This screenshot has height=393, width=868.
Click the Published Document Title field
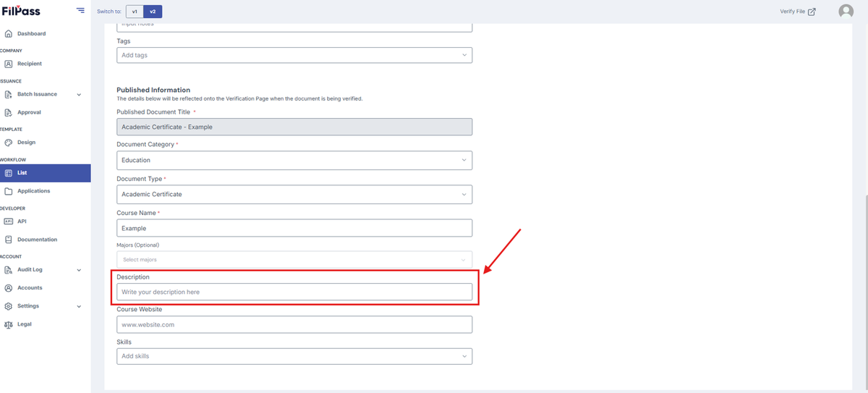point(294,127)
